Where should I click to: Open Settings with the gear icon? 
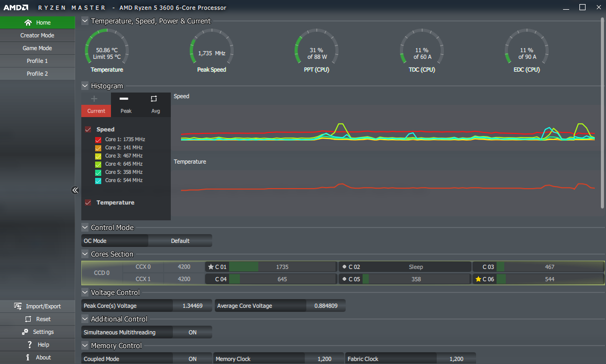pyautogui.click(x=37, y=332)
